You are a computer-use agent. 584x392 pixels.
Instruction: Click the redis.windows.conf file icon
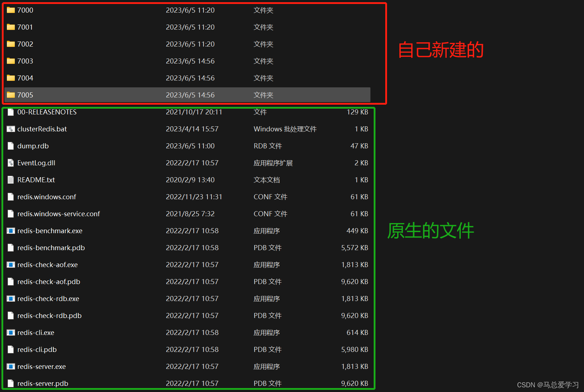(x=11, y=197)
